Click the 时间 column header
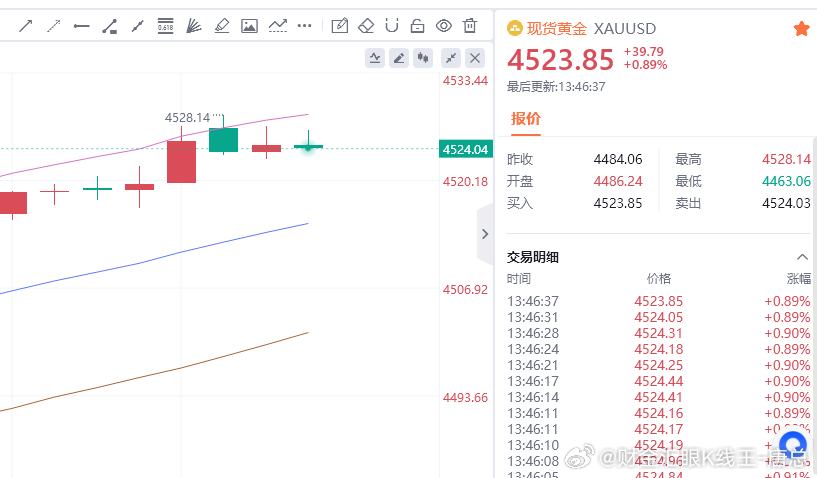This screenshot has width=817, height=478. click(x=518, y=279)
